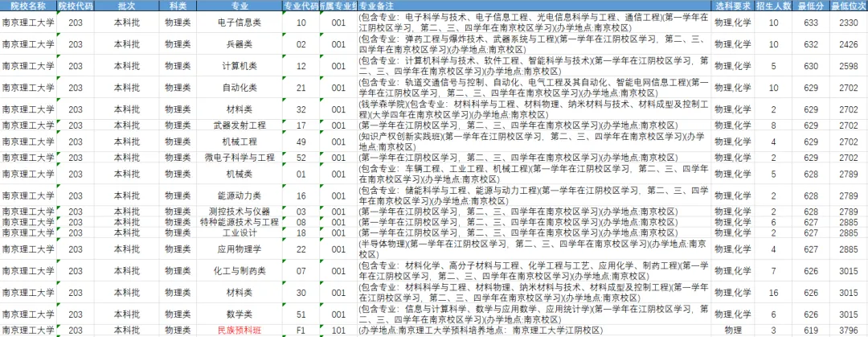
Task: Select 材料类 cell with major code 30
Action: click(x=240, y=292)
